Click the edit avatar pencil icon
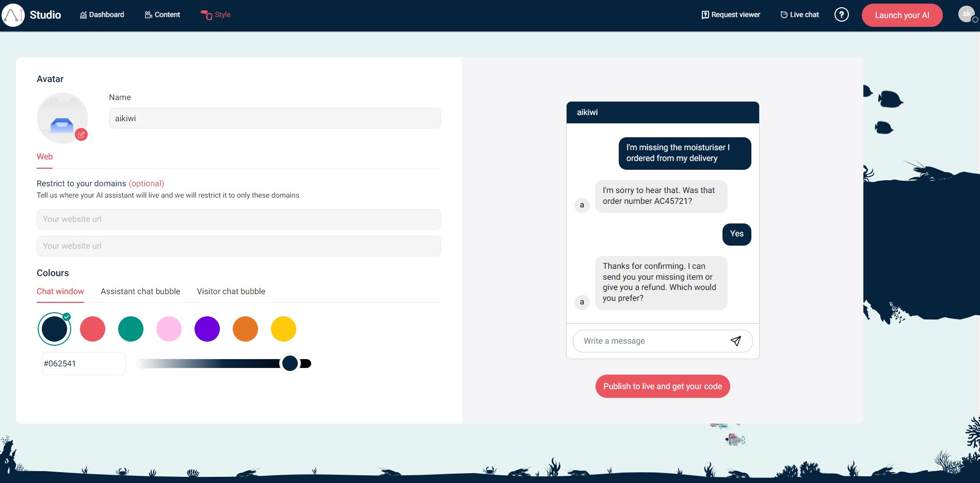 pos(82,135)
